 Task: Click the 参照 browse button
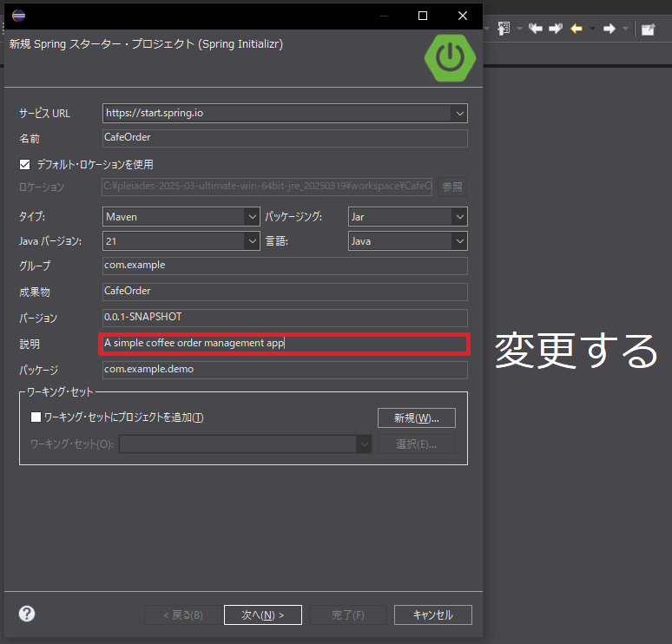point(452,187)
